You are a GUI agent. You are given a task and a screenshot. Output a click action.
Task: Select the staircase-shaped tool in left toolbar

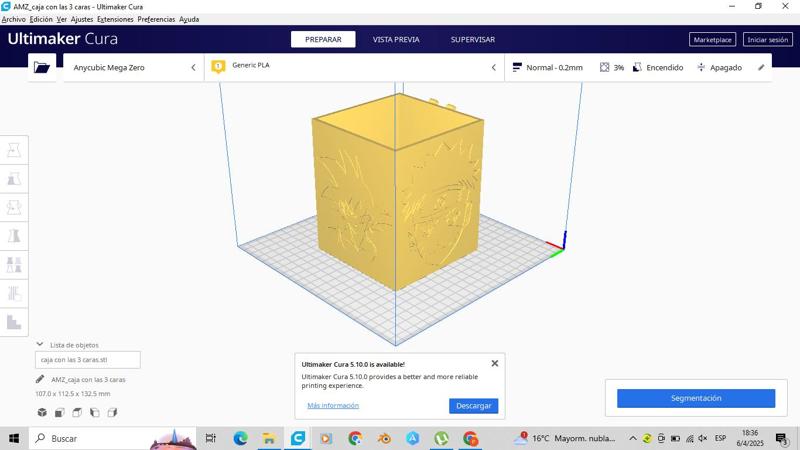pyautogui.click(x=14, y=322)
